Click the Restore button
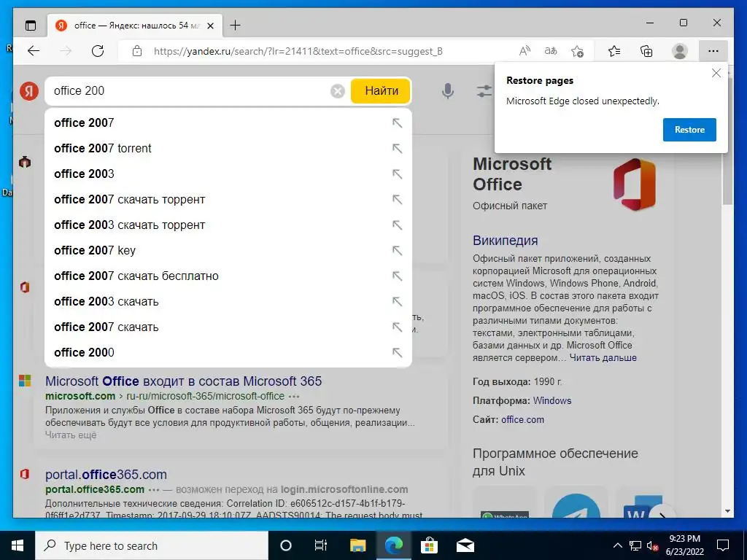 click(x=689, y=130)
